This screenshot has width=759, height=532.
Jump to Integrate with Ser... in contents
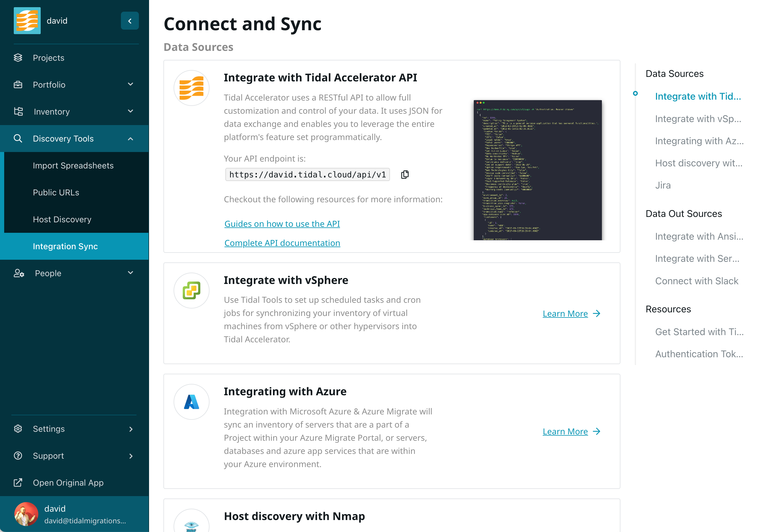697,259
